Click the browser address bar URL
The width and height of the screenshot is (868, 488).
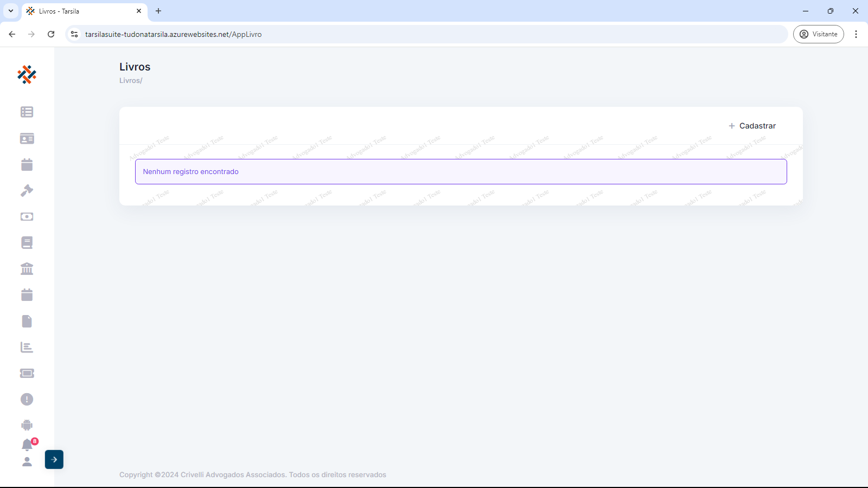tap(173, 34)
